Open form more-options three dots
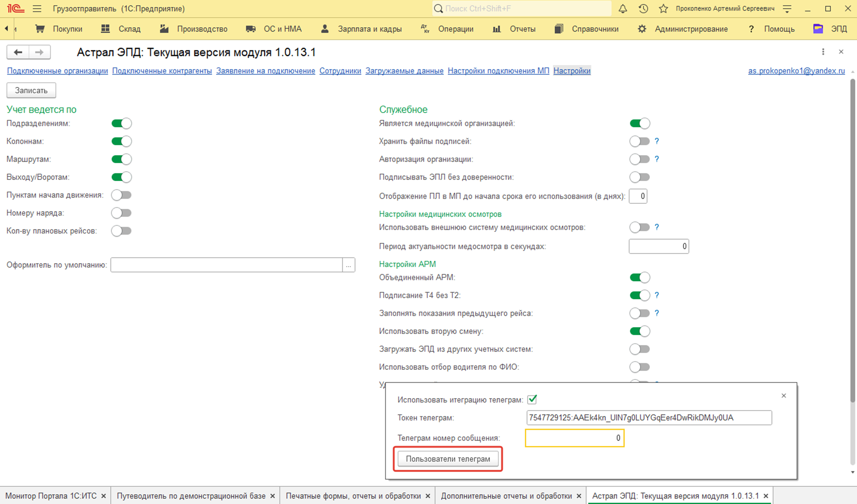Image resolution: width=857 pixels, height=504 pixels. [823, 52]
